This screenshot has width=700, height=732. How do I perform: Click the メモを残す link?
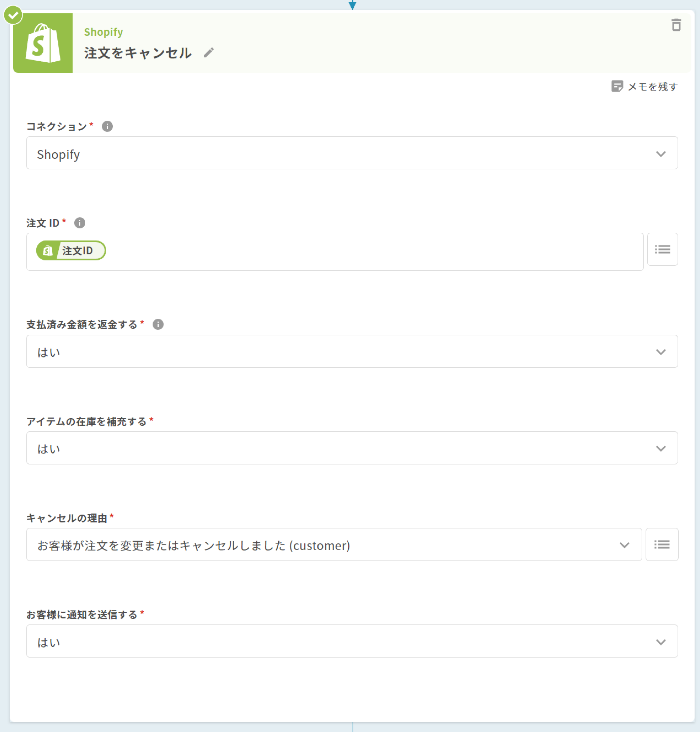click(652, 87)
